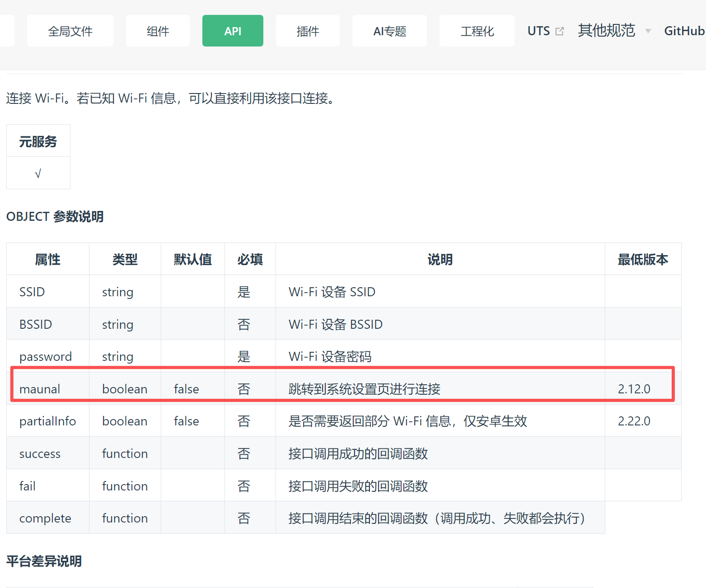Viewport: 706px width, 588px height.
Task: Click the 2.12.0 minimum version cell
Action: click(634, 389)
